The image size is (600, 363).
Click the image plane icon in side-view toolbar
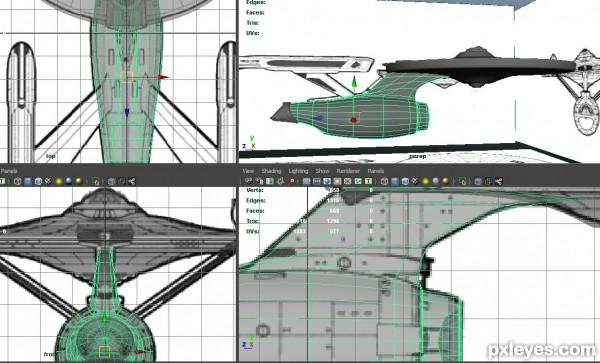(280, 181)
